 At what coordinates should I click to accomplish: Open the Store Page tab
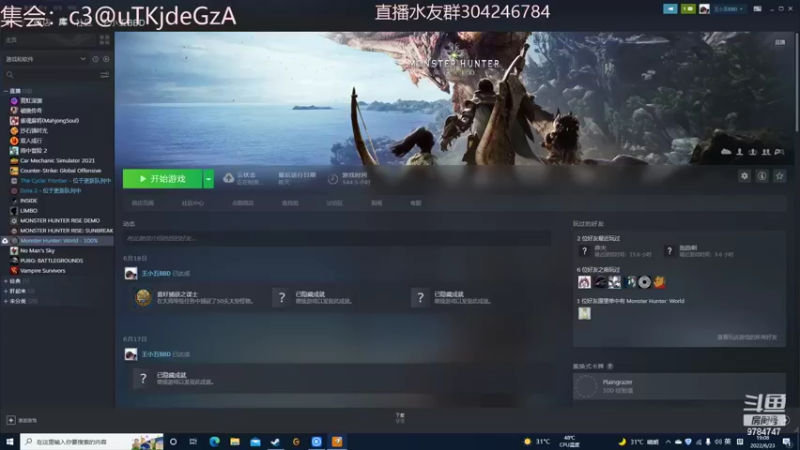[143, 203]
